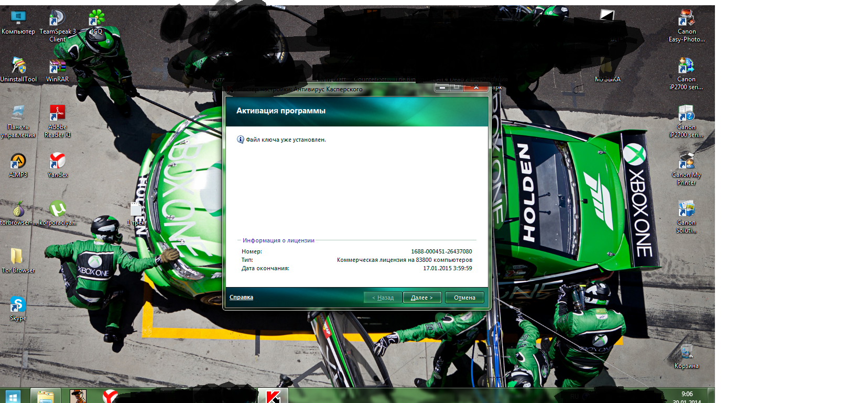Click the Kaspersky taskbar icon
This screenshot has height=403, width=868.
pos(273,397)
